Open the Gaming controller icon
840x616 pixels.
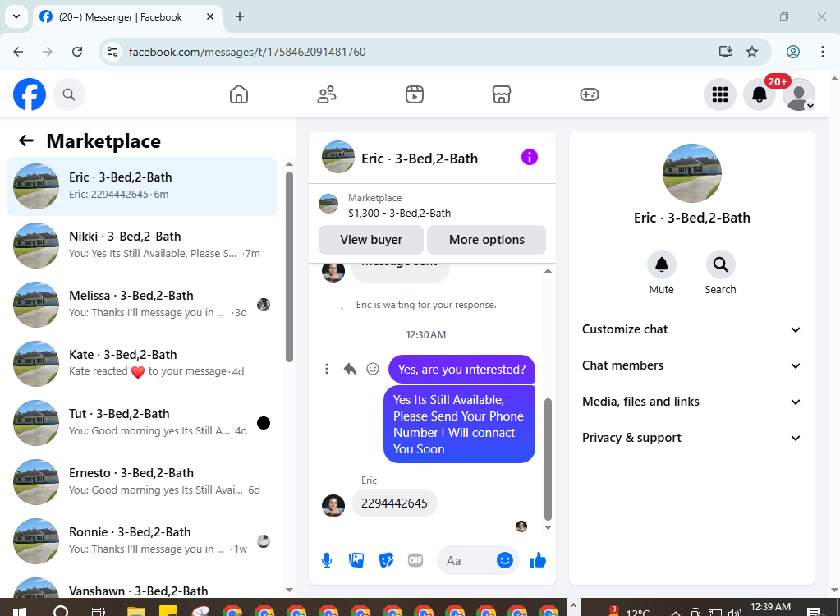point(590,94)
